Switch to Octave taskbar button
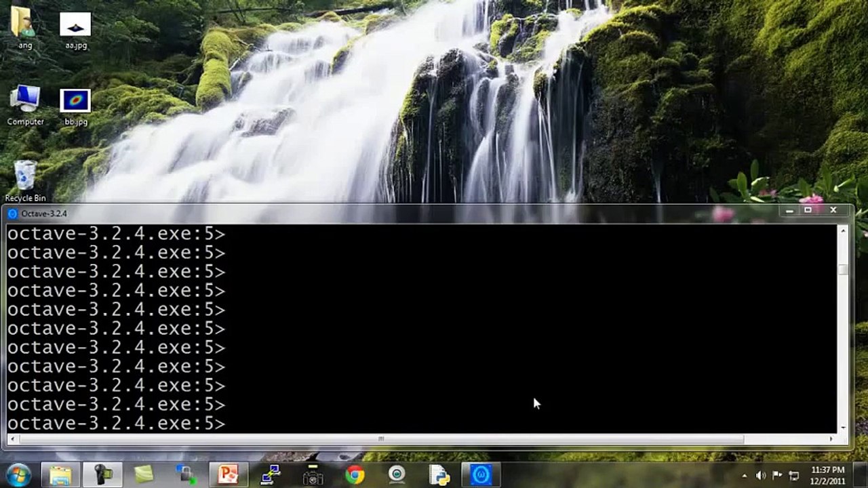The image size is (868, 488). [x=481, y=474]
